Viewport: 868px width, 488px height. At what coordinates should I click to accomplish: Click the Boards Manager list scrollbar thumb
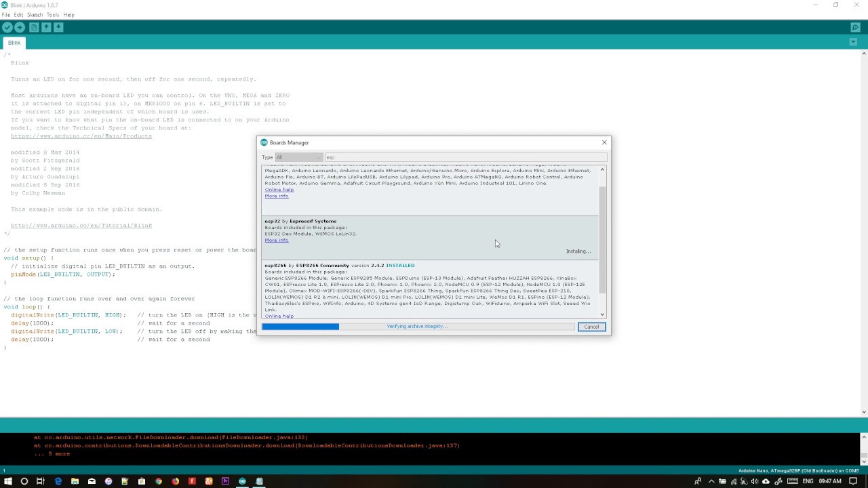[x=602, y=239]
